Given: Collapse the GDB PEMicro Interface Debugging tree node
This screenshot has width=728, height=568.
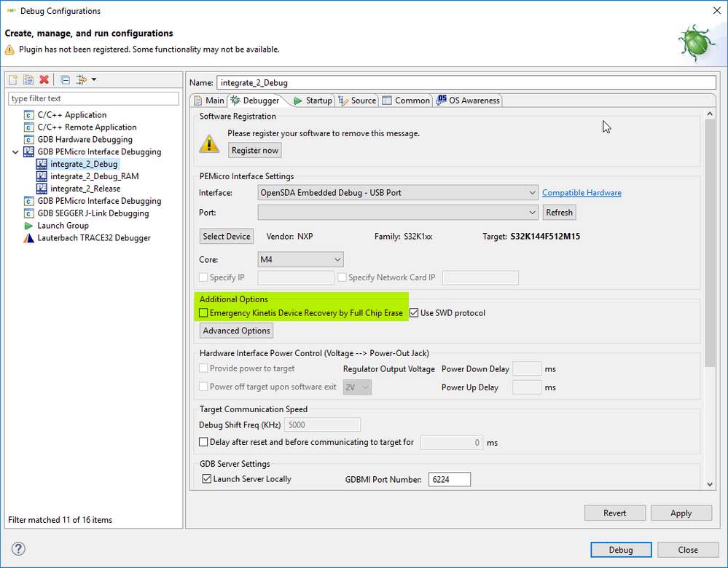Looking at the screenshot, I should [x=15, y=151].
